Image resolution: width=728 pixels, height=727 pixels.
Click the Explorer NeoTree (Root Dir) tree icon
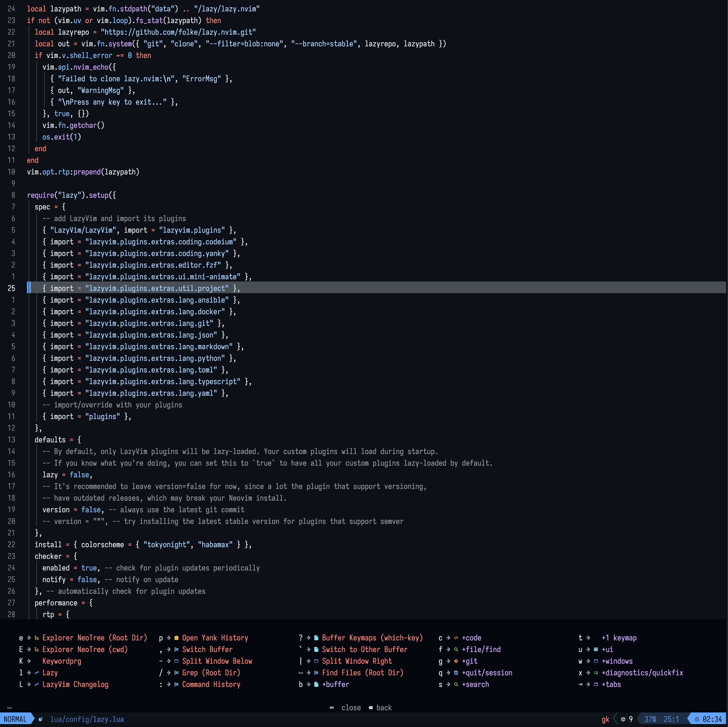(37, 638)
